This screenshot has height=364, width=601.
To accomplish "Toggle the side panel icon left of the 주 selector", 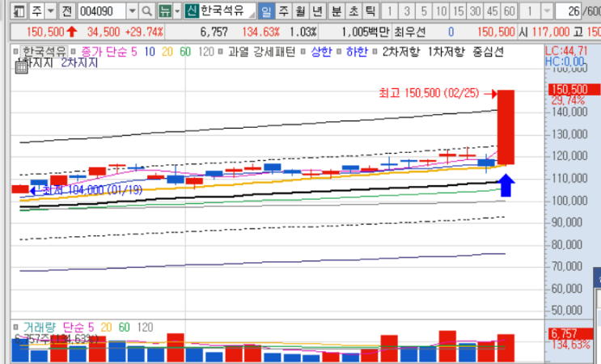I will (x=19, y=11).
